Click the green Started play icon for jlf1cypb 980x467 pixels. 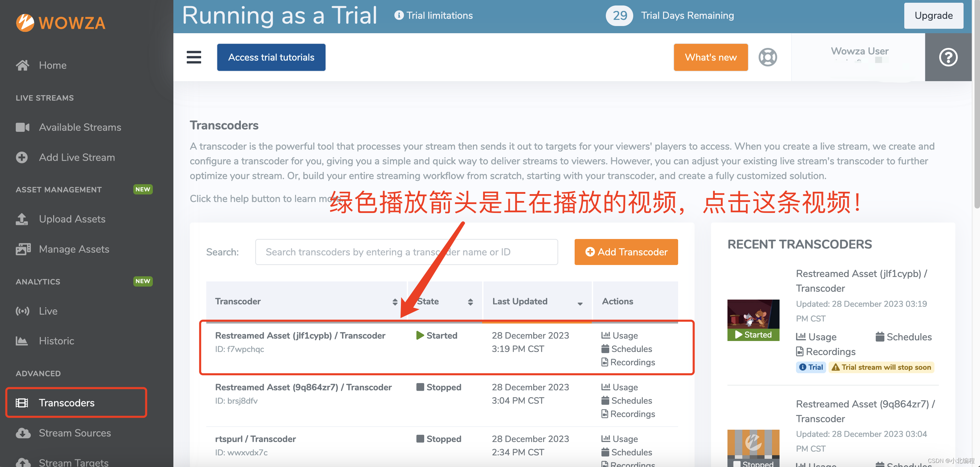coord(420,336)
